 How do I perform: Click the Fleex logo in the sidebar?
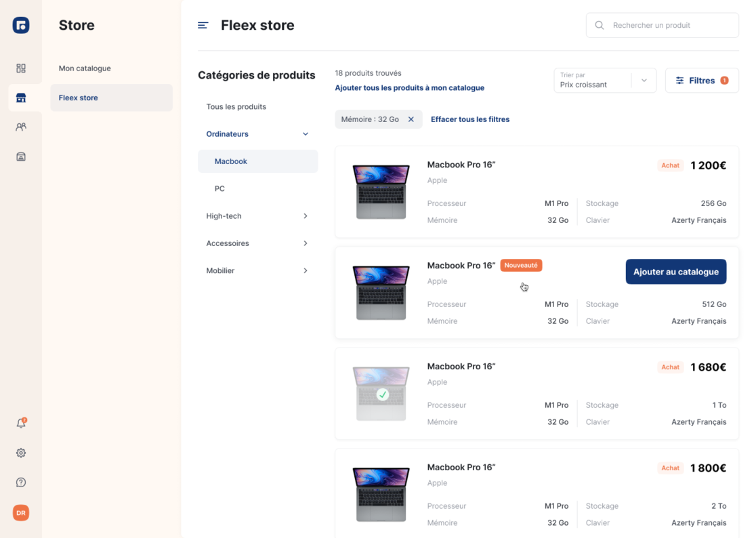21,25
